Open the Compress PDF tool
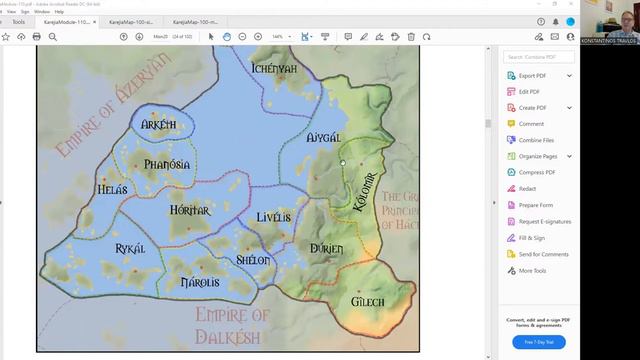 click(537, 172)
